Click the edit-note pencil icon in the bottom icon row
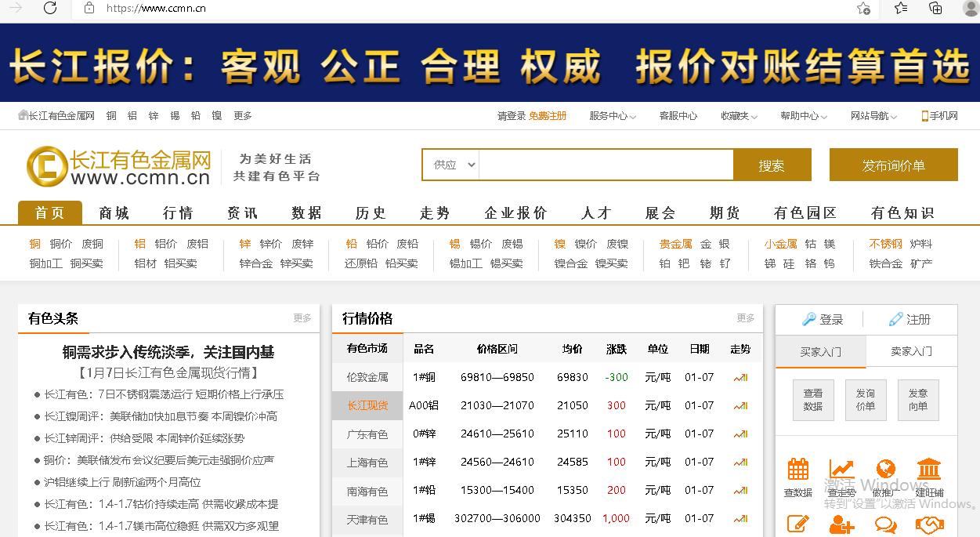Screen dimensions: 980x537 click(x=798, y=525)
